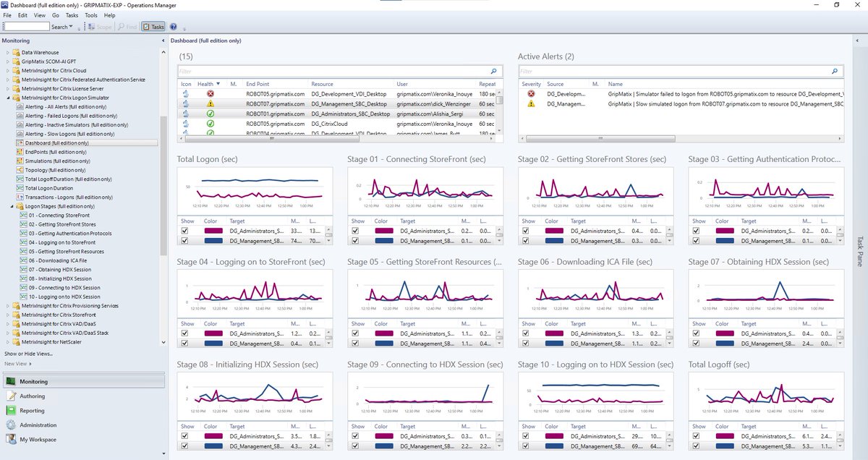Uncheck DG_Management in Total Logon legend
The width and height of the screenshot is (868, 460).
click(x=184, y=241)
